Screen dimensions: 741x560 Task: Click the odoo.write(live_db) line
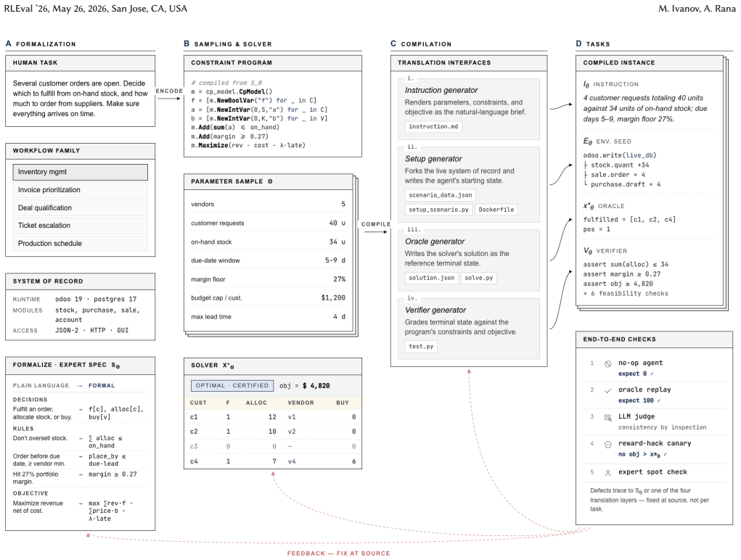click(620, 155)
